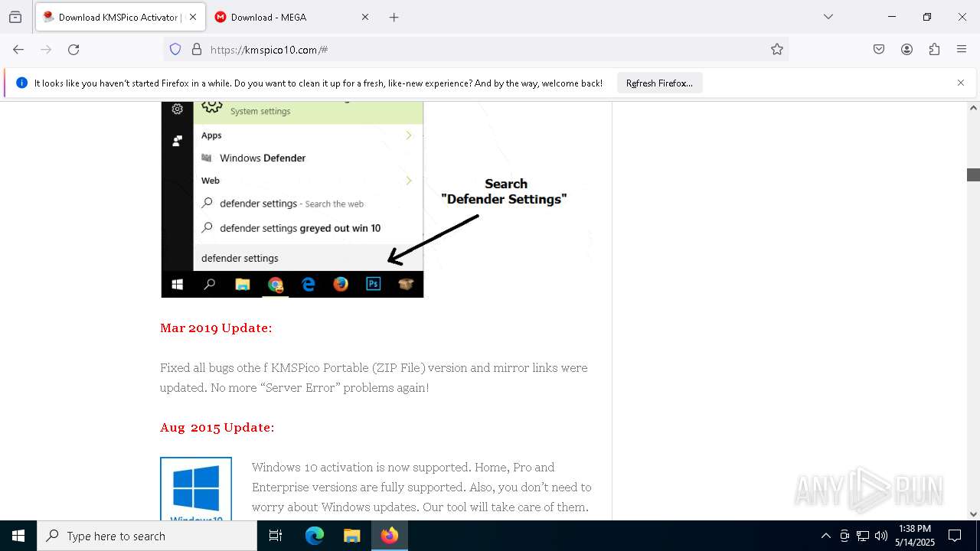Close the Download - MEGA tab
This screenshot has height=551, width=980.
point(365,17)
